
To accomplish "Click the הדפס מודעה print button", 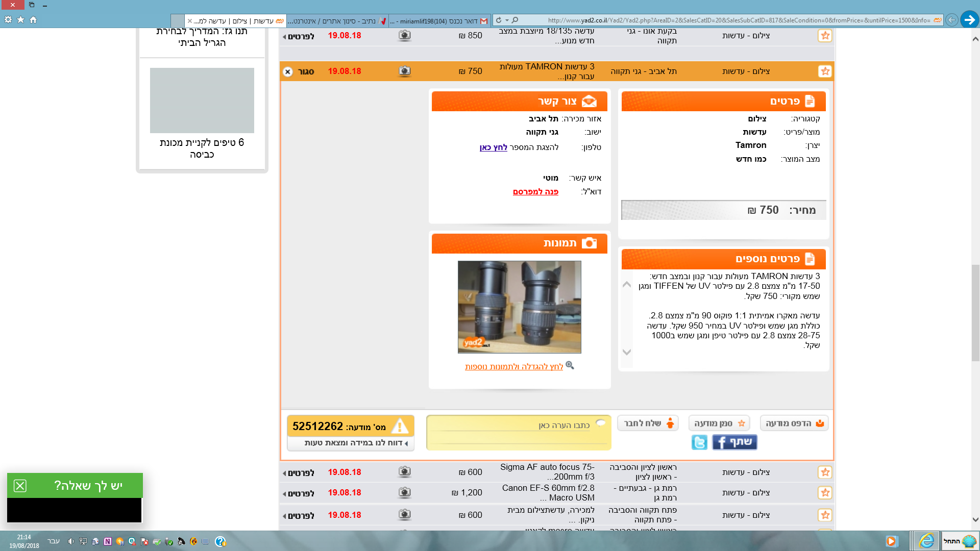I will tap(794, 423).
